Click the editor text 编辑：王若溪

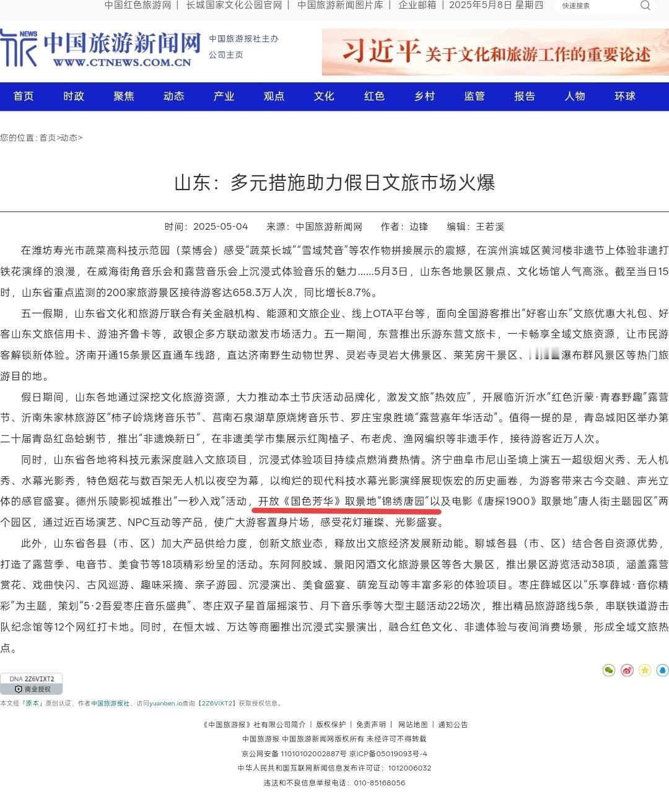pyautogui.click(x=476, y=227)
